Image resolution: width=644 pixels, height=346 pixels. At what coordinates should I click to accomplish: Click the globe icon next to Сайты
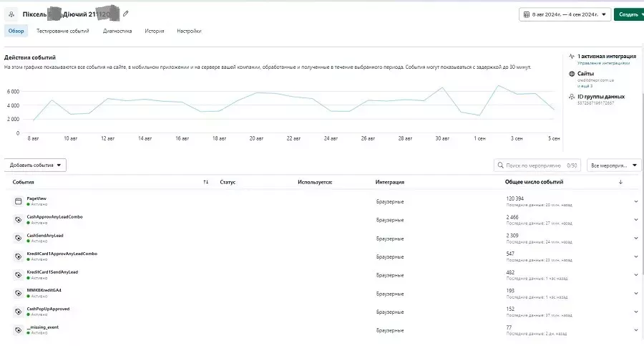571,74
